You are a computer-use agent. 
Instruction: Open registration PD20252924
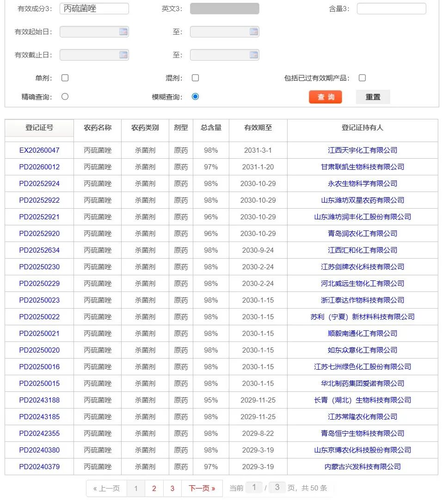[39, 183]
